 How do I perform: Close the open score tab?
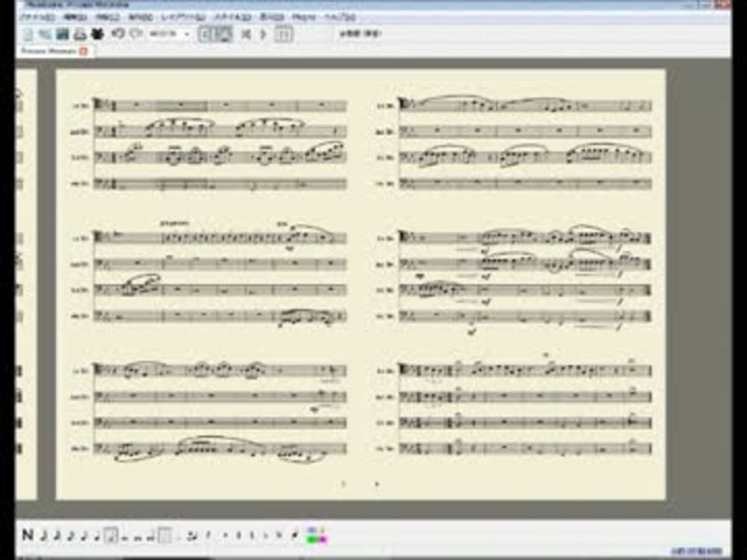coord(83,51)
